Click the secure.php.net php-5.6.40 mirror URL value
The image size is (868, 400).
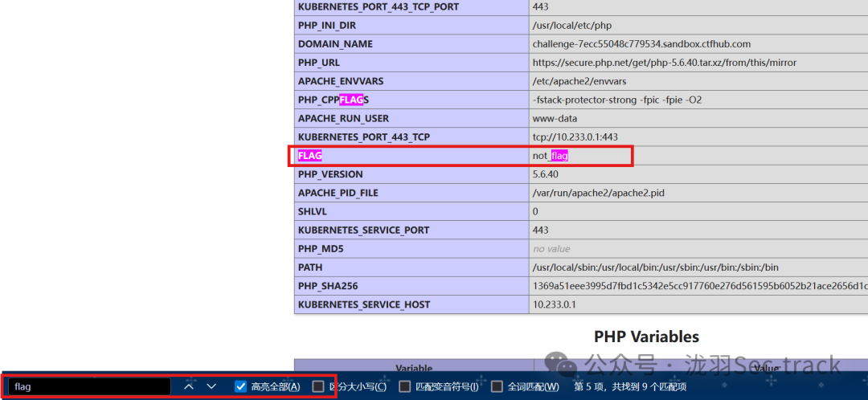665,63
